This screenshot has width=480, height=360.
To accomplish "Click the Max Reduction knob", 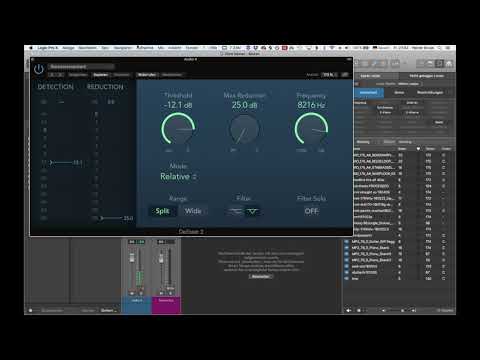I will [244, 129].
